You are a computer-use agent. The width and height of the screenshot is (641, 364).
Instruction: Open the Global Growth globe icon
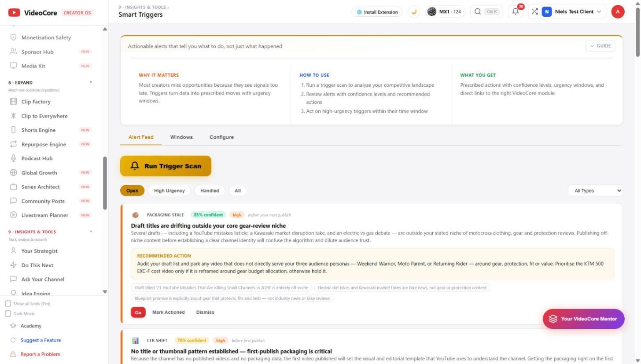[13, 173]
